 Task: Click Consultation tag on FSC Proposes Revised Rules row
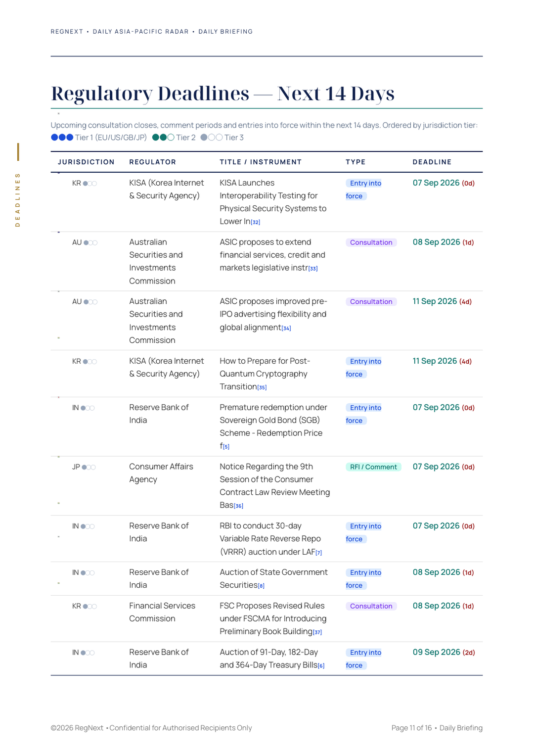pos(371,606)
